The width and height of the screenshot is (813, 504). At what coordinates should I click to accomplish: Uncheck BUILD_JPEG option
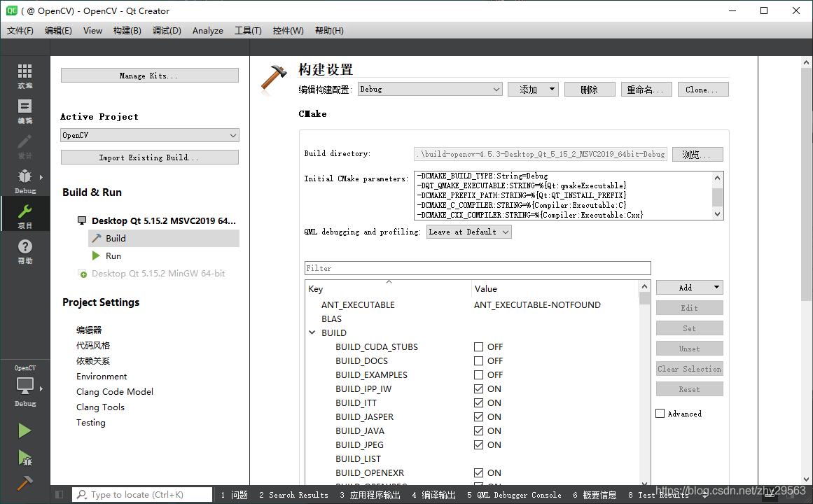(x=478, y=445)
